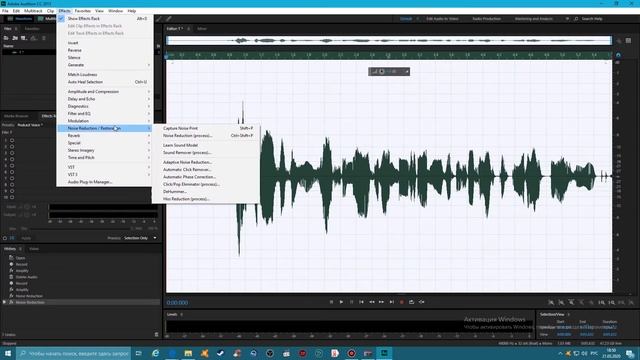Expand the Time and Pitch submenu
The height and width of the screenshot is (360, 640).
click(106, 158)
